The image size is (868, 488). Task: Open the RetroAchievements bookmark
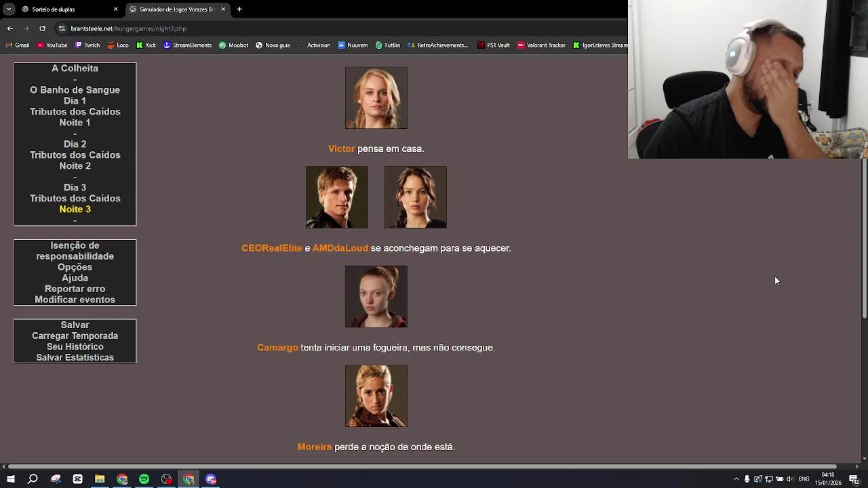(x=438, y=45)
